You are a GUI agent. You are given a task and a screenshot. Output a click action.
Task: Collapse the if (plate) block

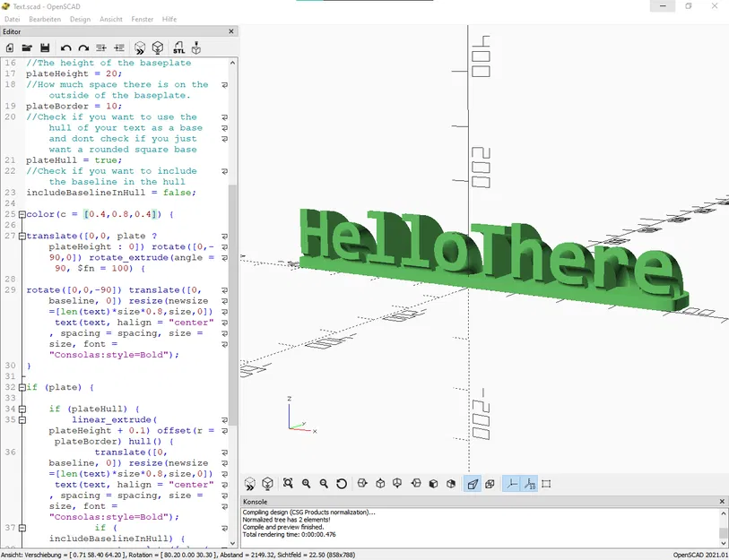click(22, 387)
